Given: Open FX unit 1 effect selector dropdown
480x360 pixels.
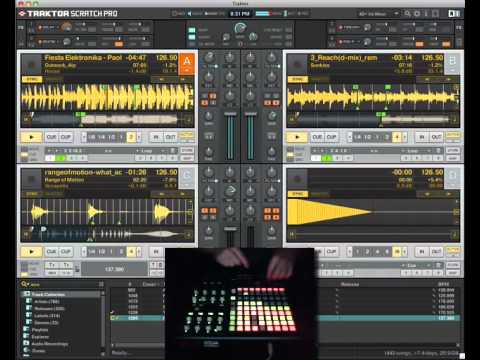Looking at the screenshot, I should point(49,27).
